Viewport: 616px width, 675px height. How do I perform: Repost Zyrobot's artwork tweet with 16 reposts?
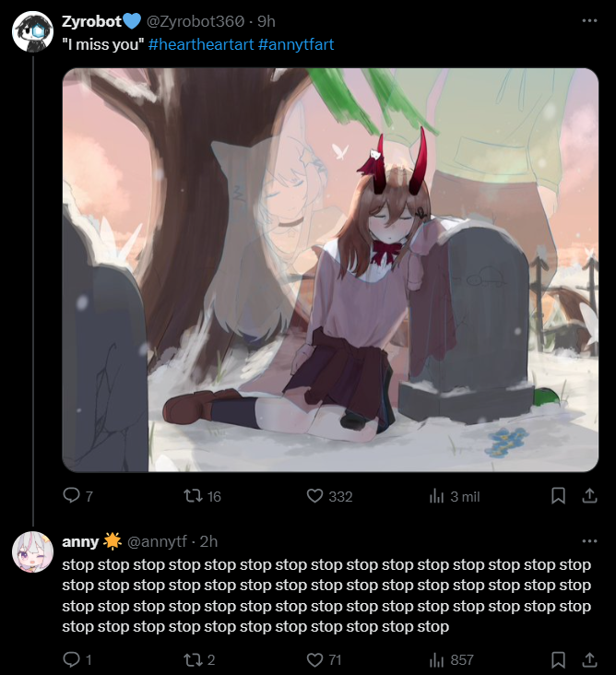(x=202, y=496)
